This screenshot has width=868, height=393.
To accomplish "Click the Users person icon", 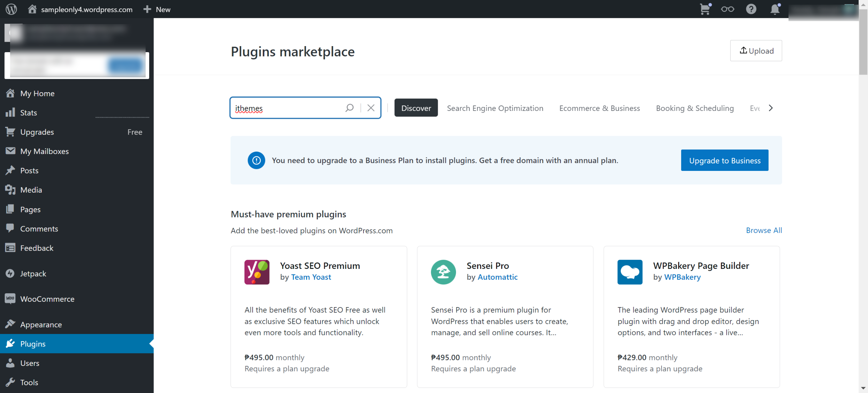I will pyautogui.click(x=10, y=363).
